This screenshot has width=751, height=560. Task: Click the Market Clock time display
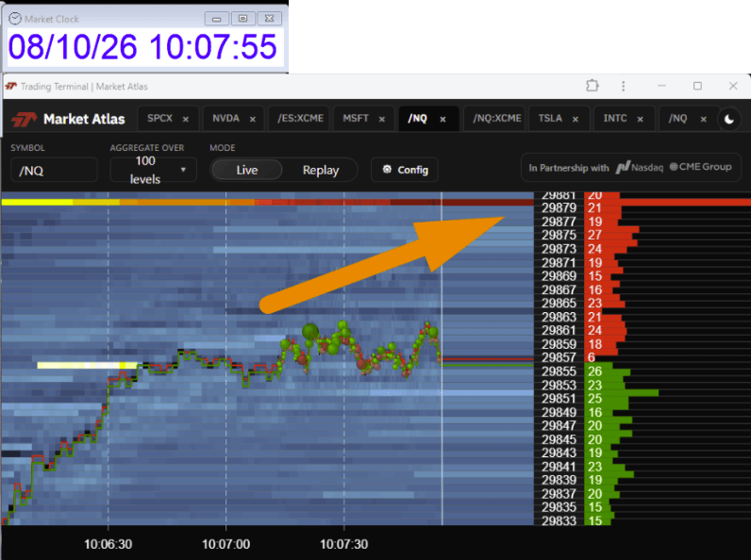[x=142, y=47]
